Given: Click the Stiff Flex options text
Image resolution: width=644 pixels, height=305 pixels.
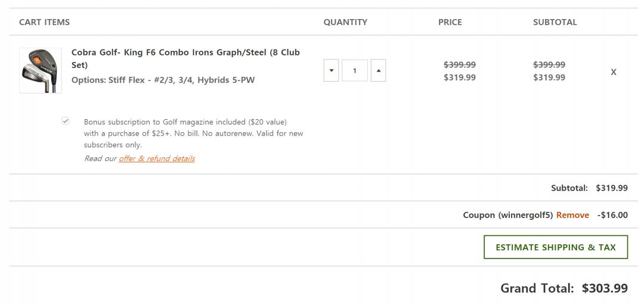Looking at the screenshot, I should click(163, 80).
